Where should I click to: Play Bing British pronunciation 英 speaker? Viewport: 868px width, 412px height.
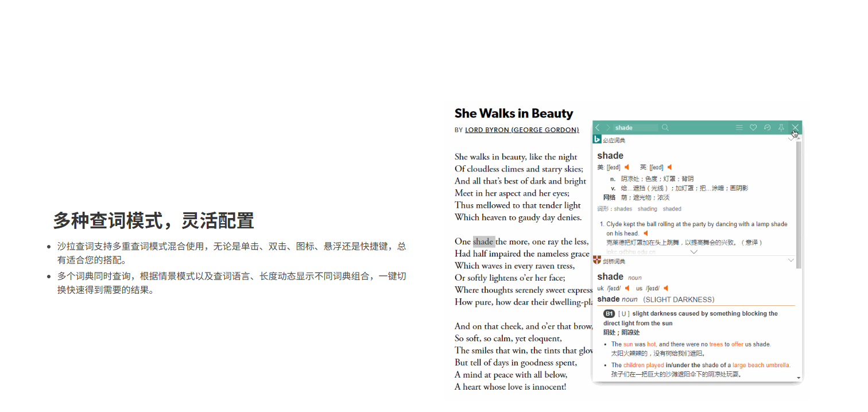[669, 168]
